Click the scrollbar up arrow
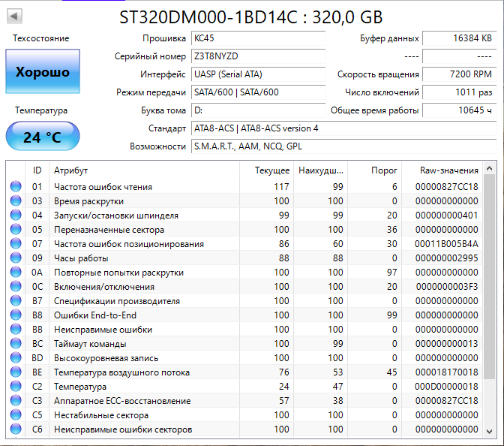This screenshot has height=446, width=504. click(x=489, y=168)
